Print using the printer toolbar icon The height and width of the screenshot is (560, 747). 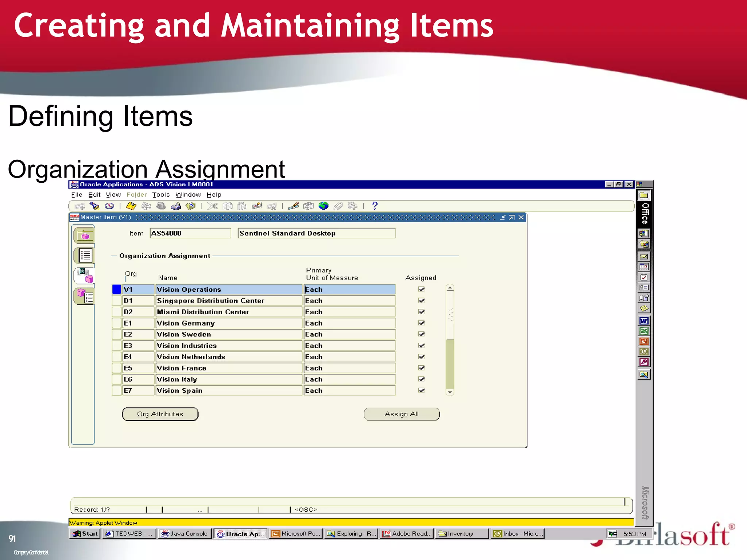[x=176, y=206]
